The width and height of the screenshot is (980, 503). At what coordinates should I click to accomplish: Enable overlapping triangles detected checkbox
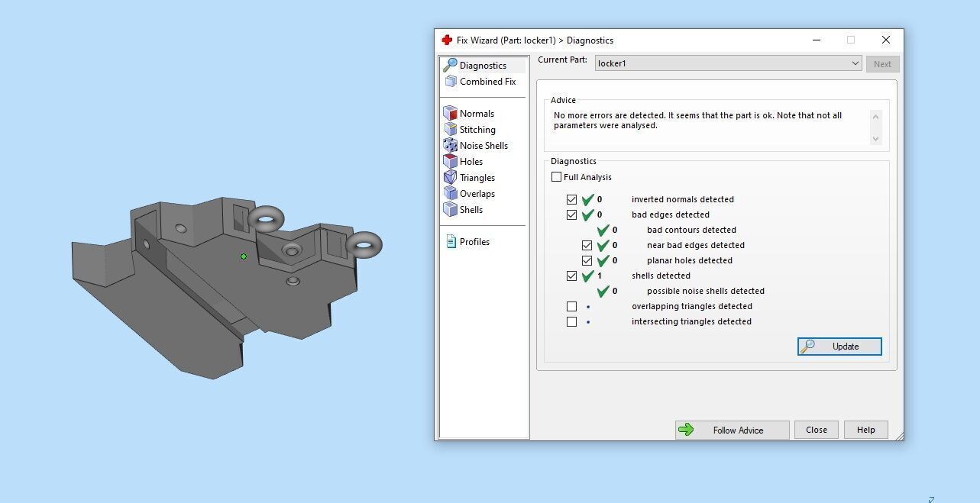(571, 306)
